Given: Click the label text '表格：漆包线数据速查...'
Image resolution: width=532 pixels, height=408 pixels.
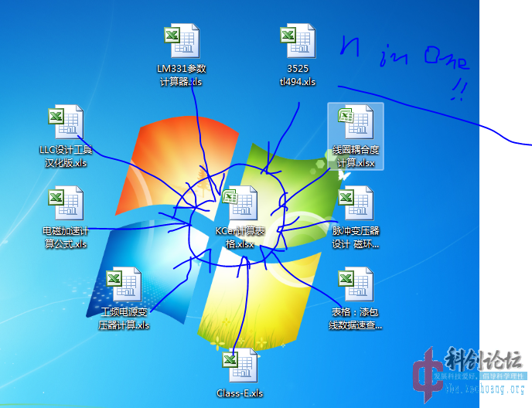Looking at the screenshot, I should [x=355, y=319].
